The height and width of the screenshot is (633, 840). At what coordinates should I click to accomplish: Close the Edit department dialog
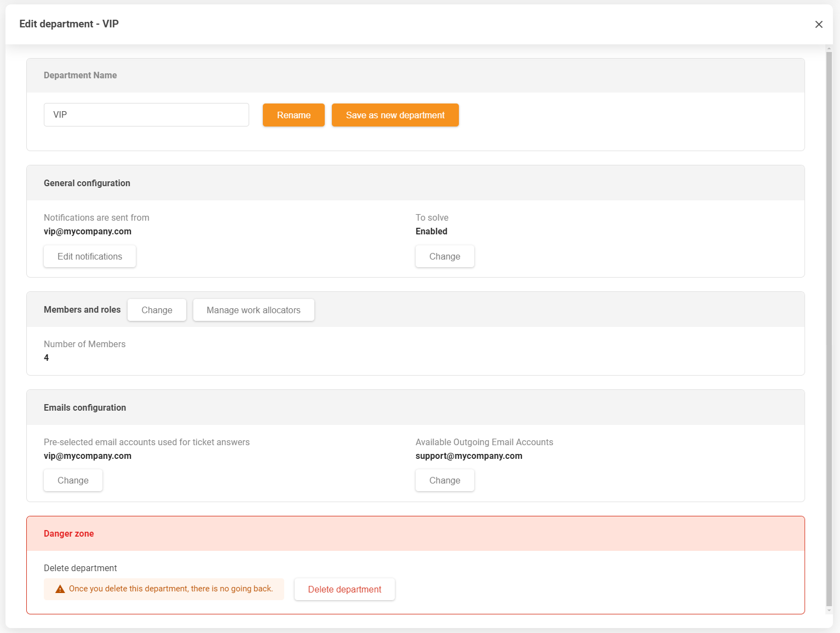pyautogui.click(x=819, y=25)
